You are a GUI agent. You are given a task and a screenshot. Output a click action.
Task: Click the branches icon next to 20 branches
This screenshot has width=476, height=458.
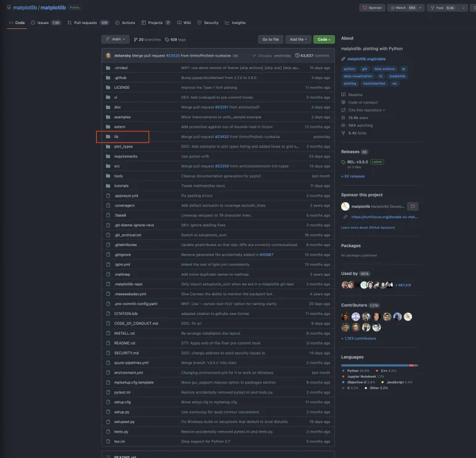[135, 39]
